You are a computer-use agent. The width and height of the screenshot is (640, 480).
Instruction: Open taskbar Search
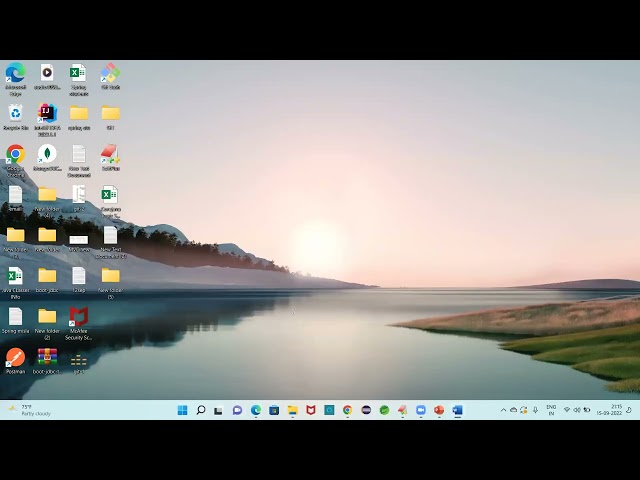[x=200, y=410]
